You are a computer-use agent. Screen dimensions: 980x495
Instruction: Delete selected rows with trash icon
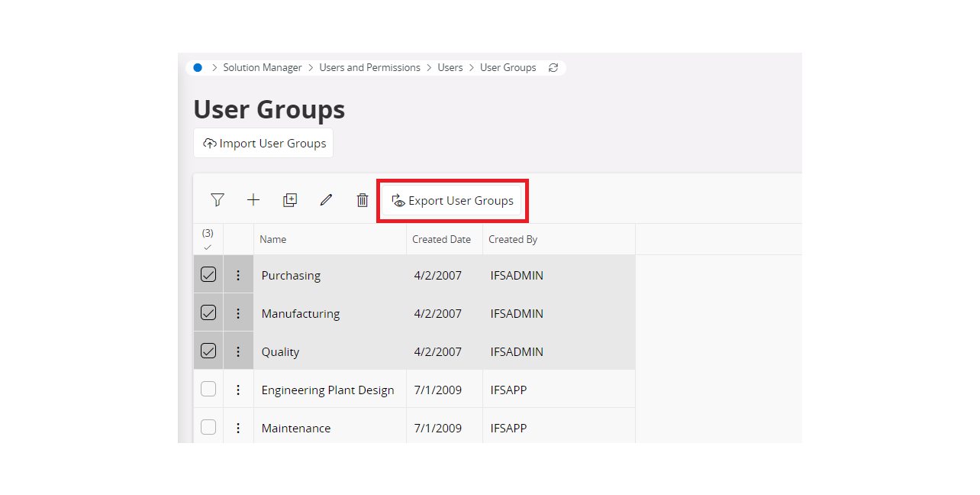point(363,200)
